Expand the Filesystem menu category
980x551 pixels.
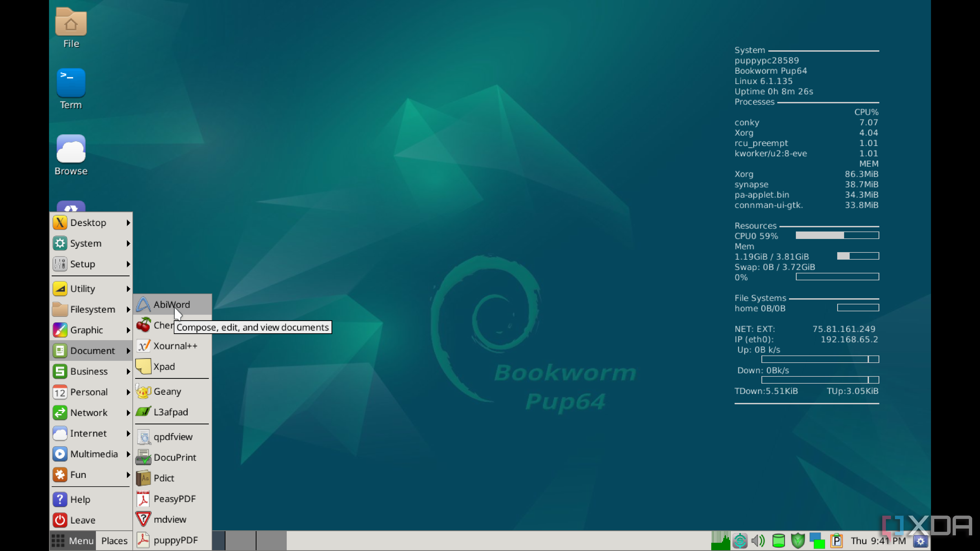click(x=91, y=309)
